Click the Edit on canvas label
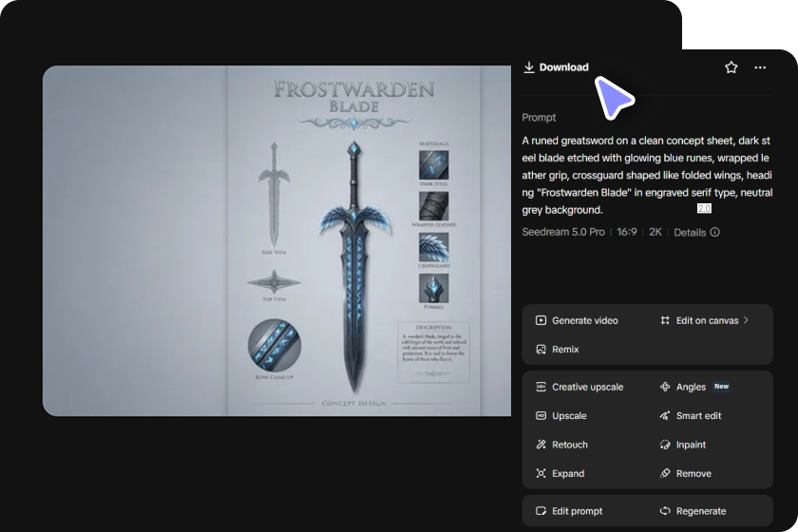Screen dimensions: 798x532 tap(707, 320)
